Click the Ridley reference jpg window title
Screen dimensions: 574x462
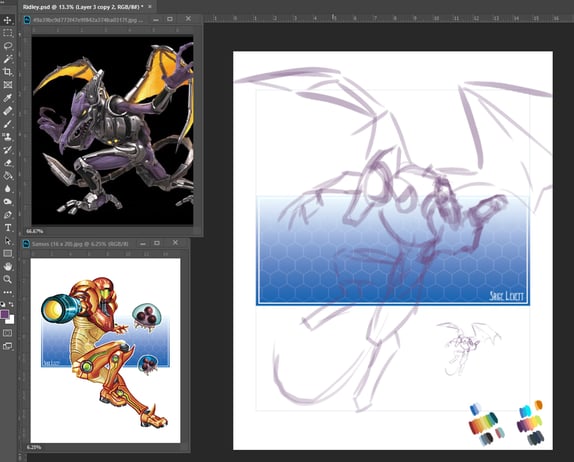(88, 20)
